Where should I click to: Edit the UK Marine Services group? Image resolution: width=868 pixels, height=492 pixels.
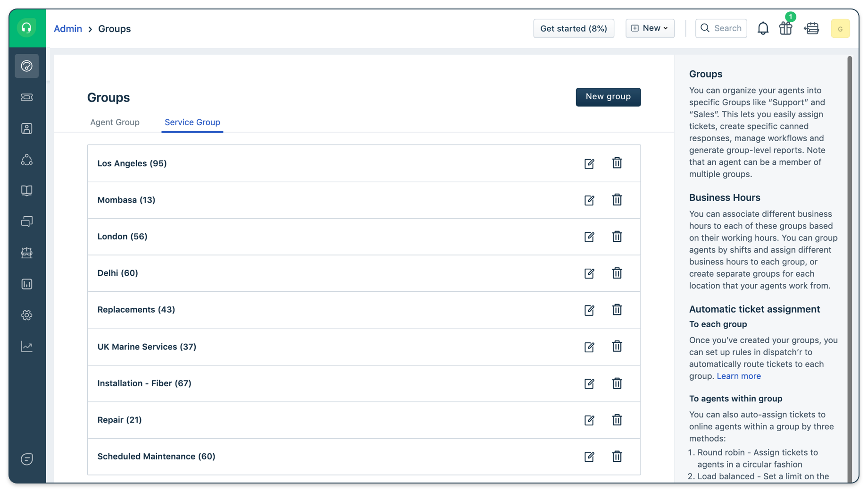(589, 347)
